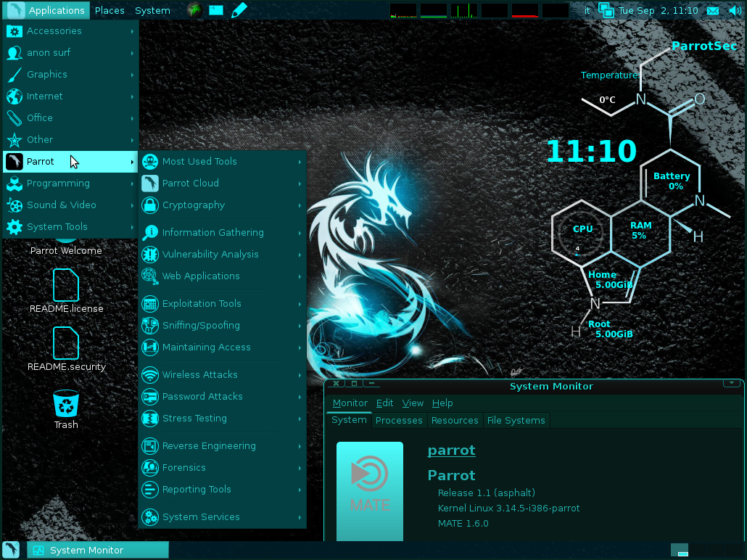
Task: Click 'Release 1.1 (asphalt)' text
Action: point(486,493)
